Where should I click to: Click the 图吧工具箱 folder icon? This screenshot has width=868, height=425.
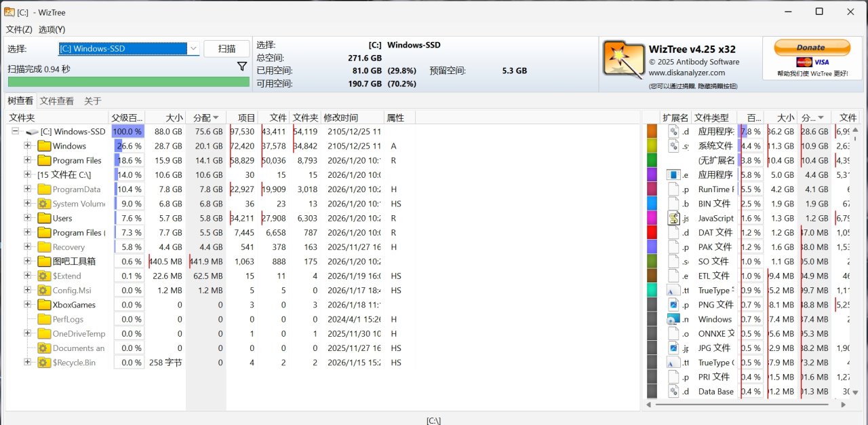(44, 261)
